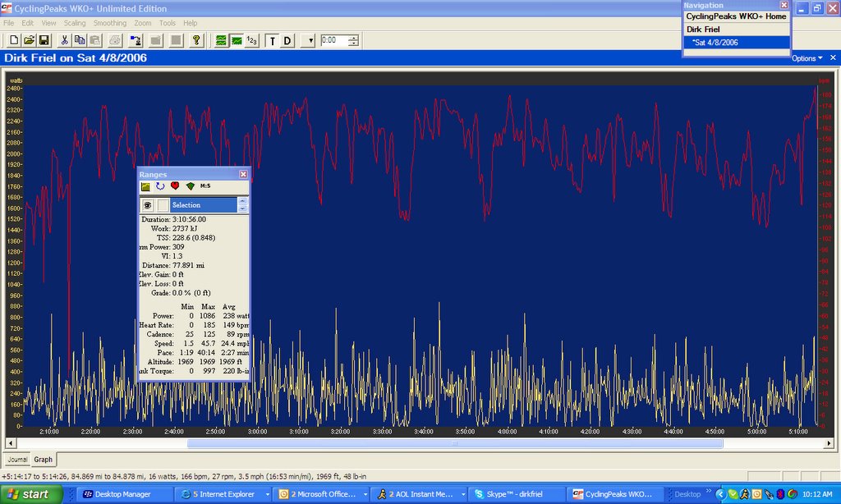This screenshot has height=504, width=841.
Task: Open the Edit menu
Action: 27,23
